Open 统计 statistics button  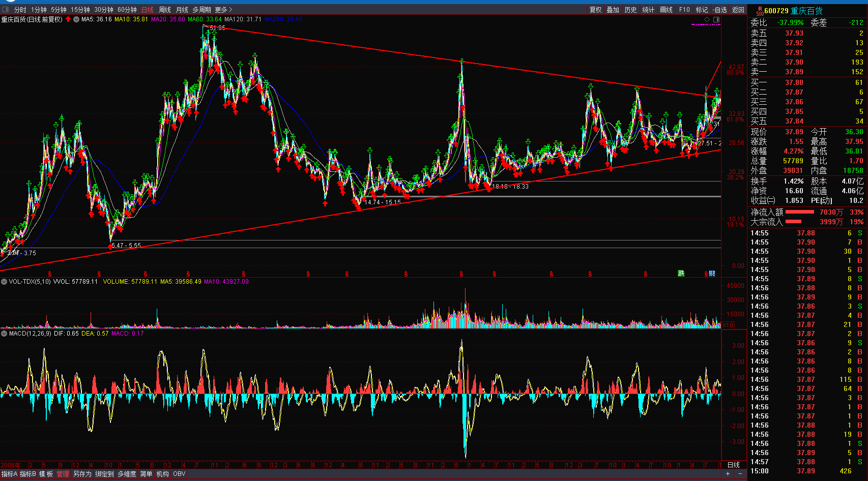[x=649, y=10]
